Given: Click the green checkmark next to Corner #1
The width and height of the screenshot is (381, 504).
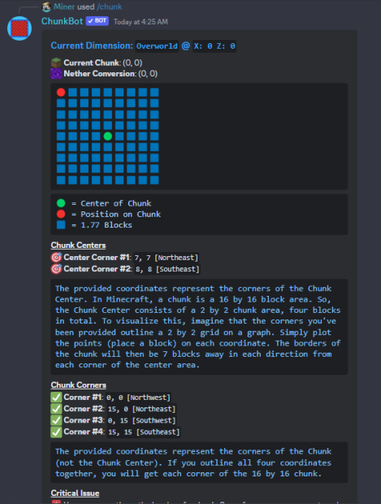Looking at the screenshot, I should point(56,397).
